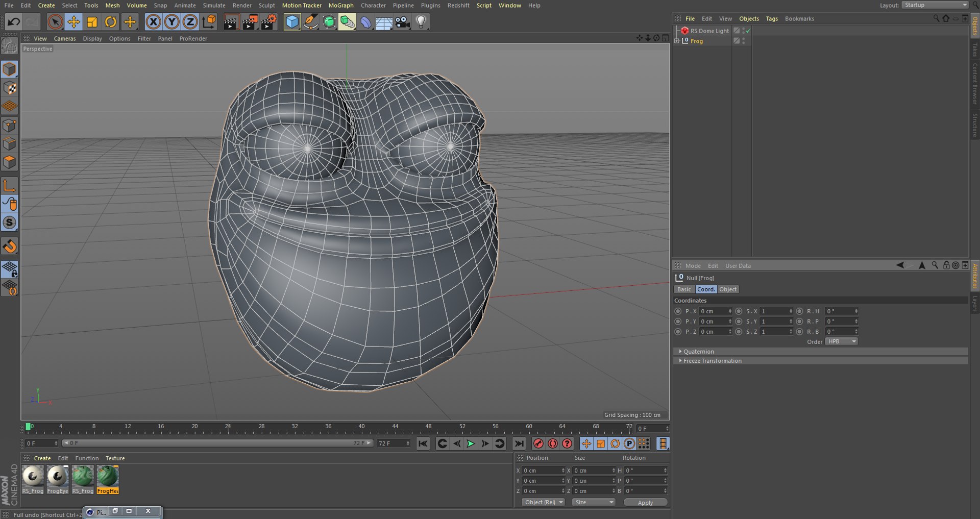980x519 pixels.
Task: Switch to the Basic tab
Action: click(684, 289)
